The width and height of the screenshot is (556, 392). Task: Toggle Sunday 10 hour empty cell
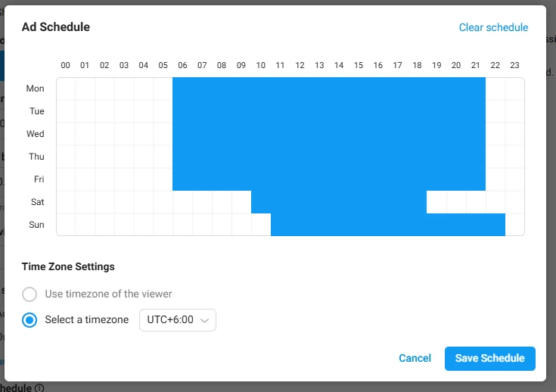click(261, 225)
